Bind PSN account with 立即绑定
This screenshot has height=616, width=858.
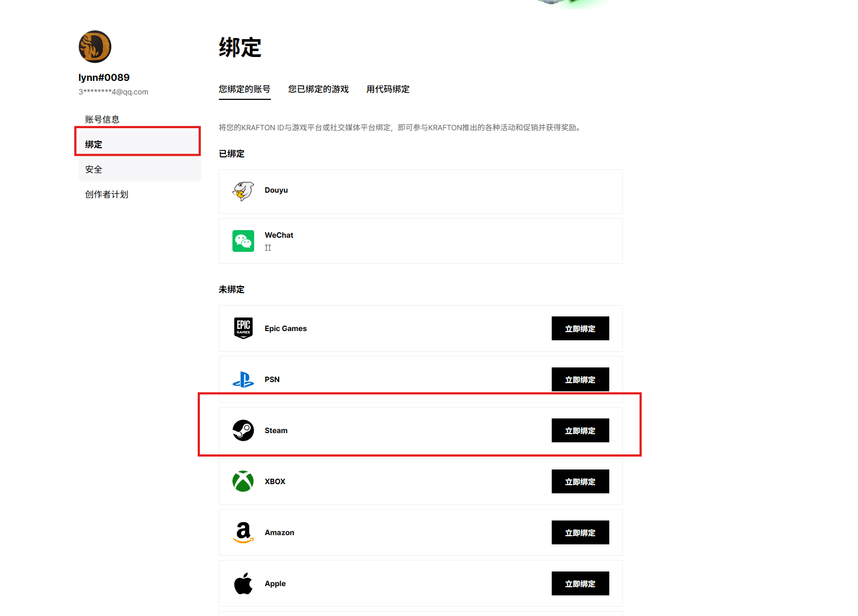[581, 379]
